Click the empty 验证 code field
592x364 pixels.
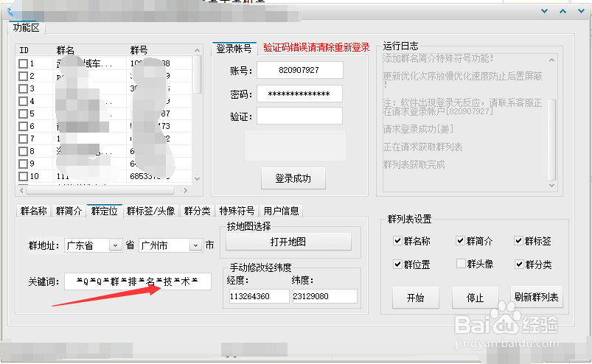pyautogui.click(x=300, y=116)
